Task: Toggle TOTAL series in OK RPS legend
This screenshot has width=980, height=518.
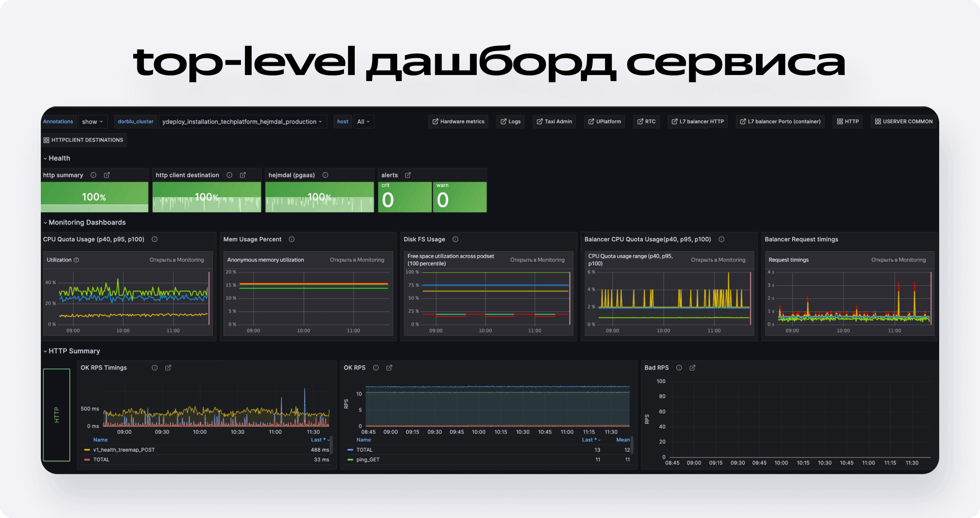Action: click(x=364, y=450)
